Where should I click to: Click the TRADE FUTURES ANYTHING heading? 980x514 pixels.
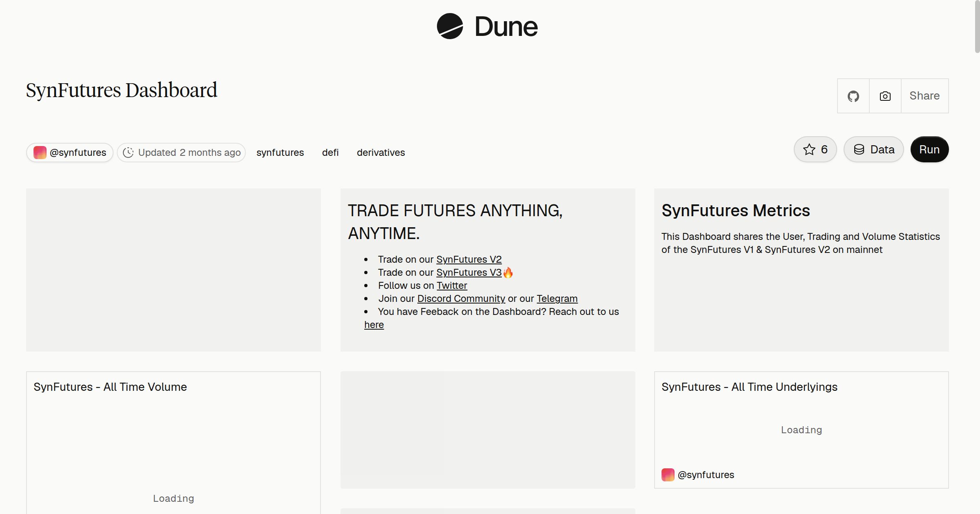point(455,222)
